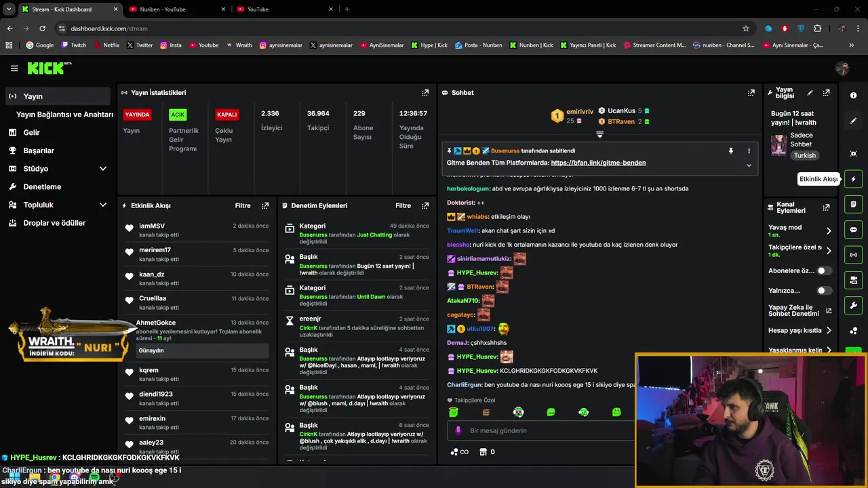Open the Streamer Content M... bookmark
Viewport: 868px width, 488px height.
click(654, 45)
